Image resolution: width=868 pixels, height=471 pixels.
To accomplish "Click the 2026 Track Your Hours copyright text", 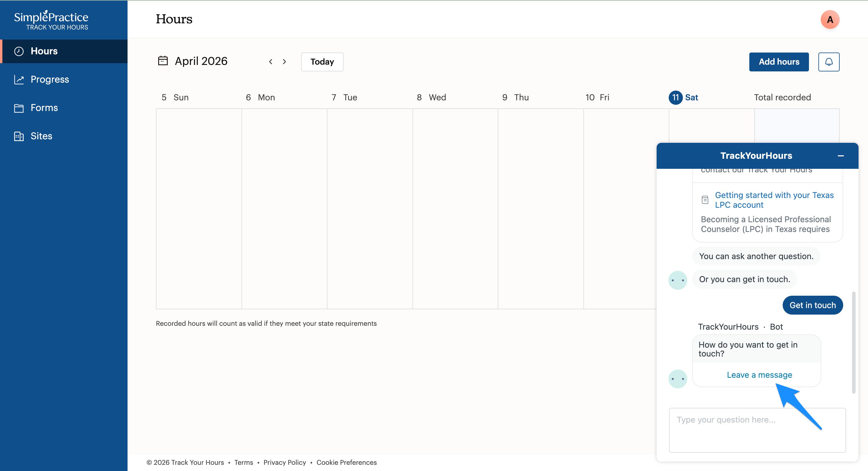I will 185,462.
